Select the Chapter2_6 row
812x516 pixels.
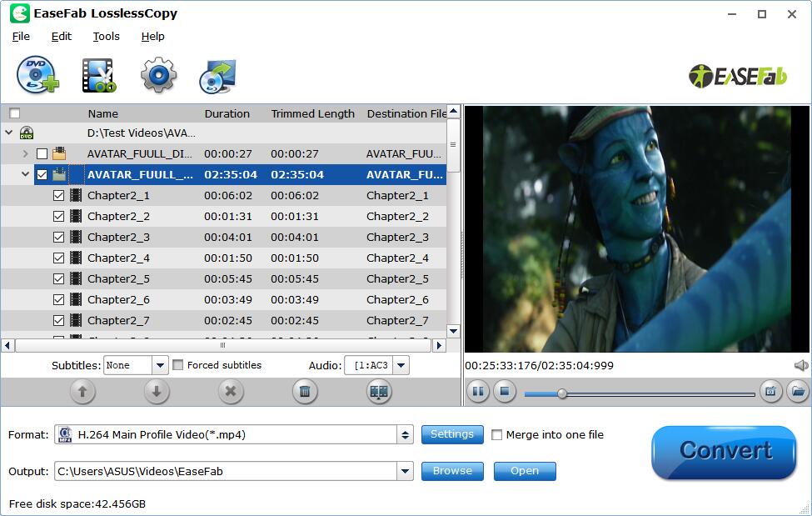[x=224, y=300]
